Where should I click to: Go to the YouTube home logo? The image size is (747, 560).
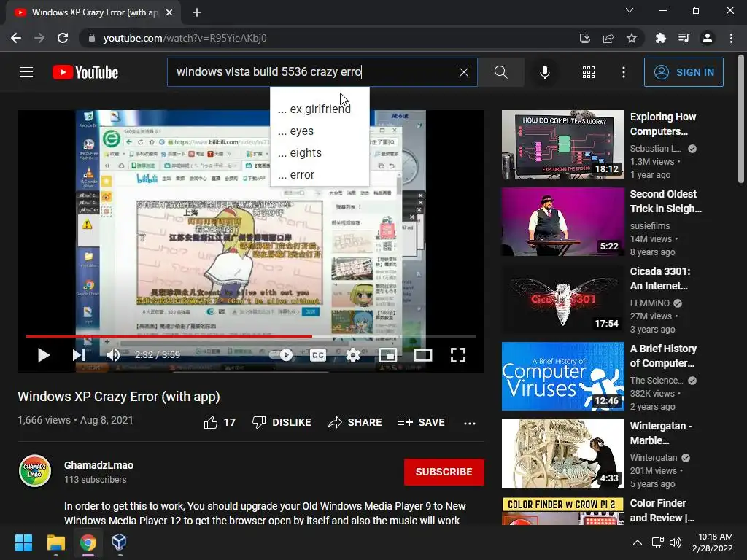click(x=85, y=72)
